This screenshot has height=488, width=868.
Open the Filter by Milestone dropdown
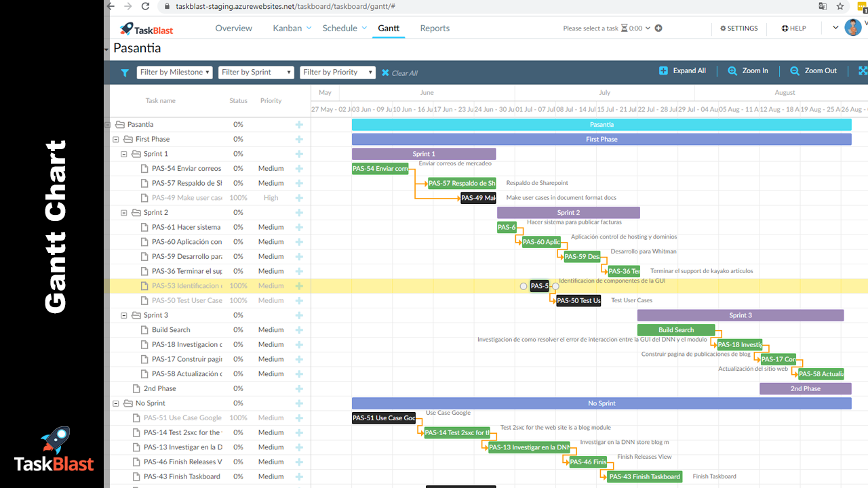175,73
